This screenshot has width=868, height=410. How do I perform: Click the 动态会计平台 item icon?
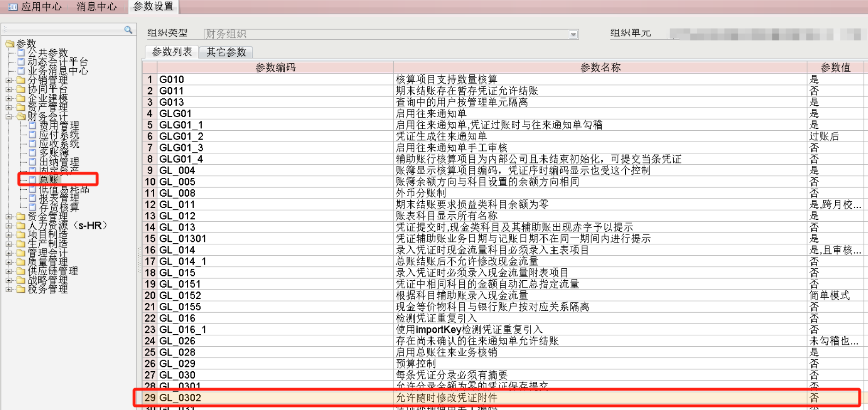(x=21, y=62)
